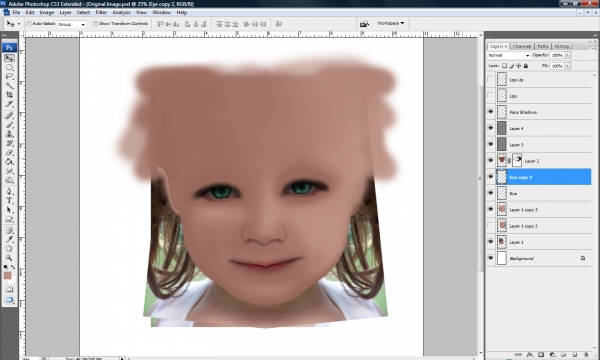600x360 pixels.
Task: Toggle Quick Mask mode
Action: [9, 290]
